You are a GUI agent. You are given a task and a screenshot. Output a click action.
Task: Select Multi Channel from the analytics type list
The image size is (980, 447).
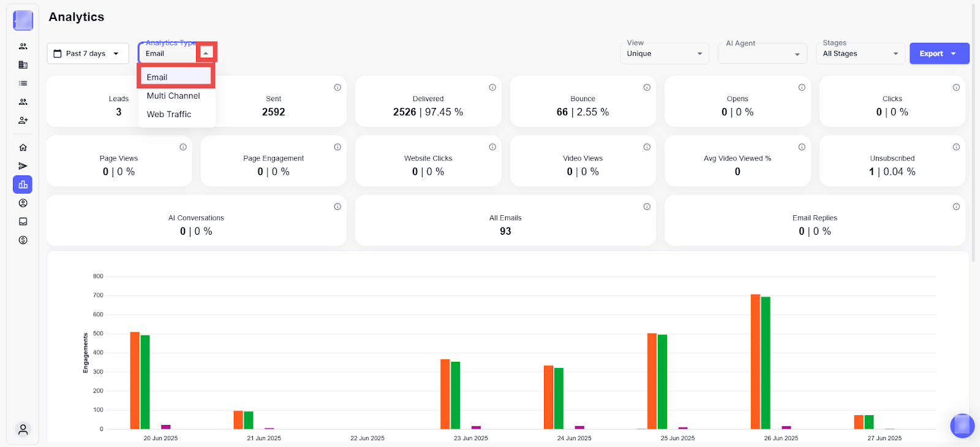(173, 96)
